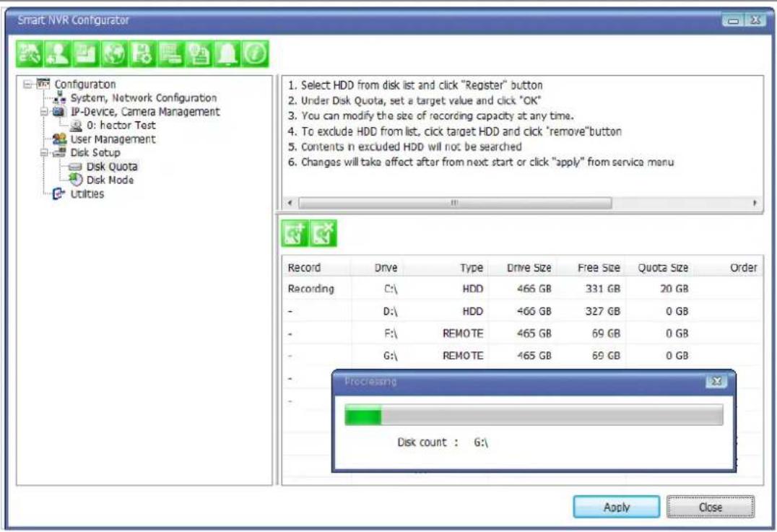
Task: Click instruction line 1 about Register
Action: (415, 84)
